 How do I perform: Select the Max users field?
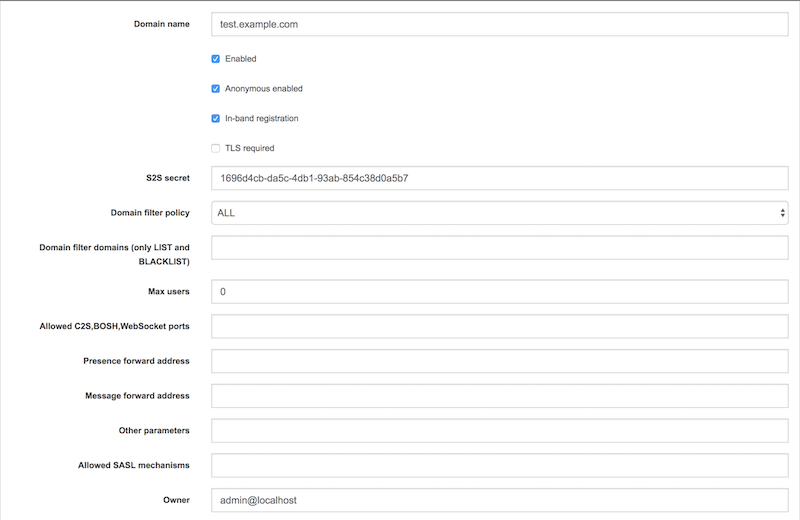pos(500,291)
